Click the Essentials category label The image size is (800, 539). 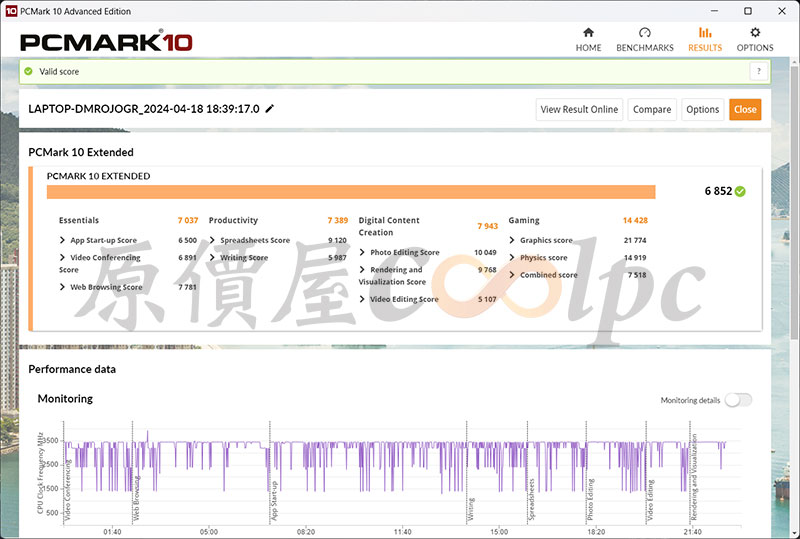79,220
